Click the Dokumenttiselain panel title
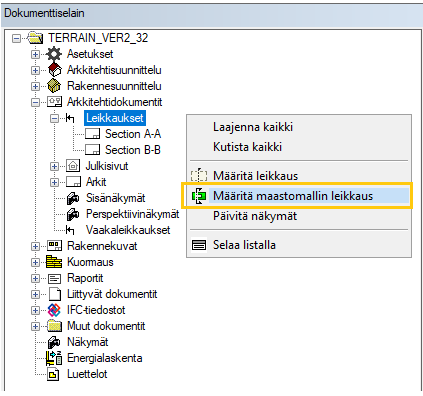This screenshot has width=423, height=396. pos(44,13)
